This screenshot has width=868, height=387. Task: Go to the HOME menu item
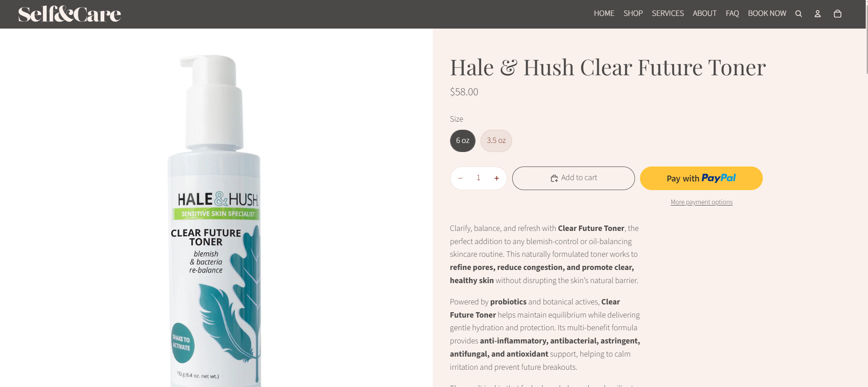pyautogui.click(x=604, y=14)
